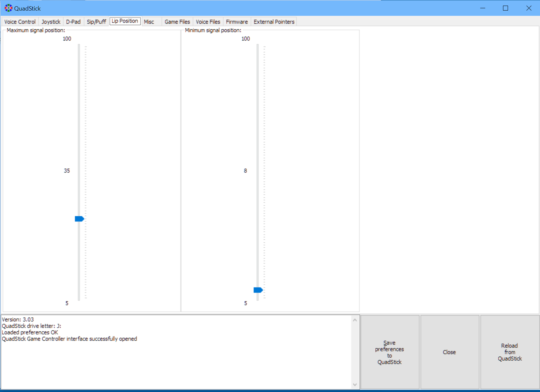Viewport: 540px width, 392px height.
Task: Click Save preferences to QuadStick button
Action: tap(390, 352)
